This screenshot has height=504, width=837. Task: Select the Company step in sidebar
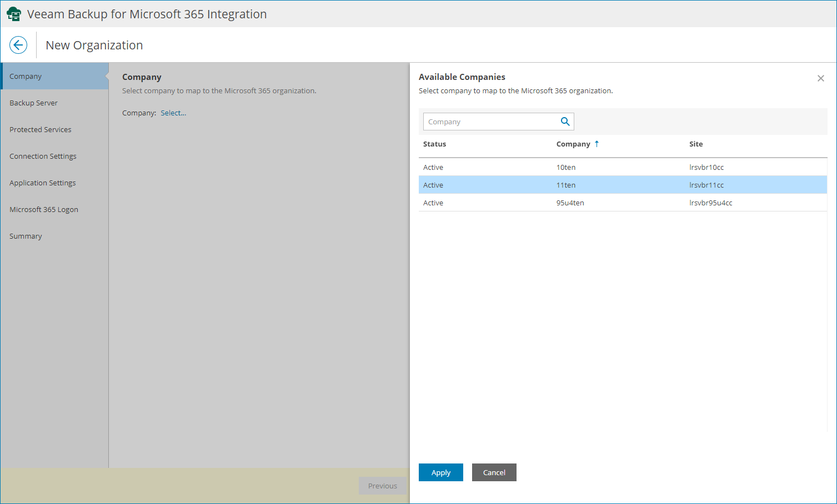54,76
